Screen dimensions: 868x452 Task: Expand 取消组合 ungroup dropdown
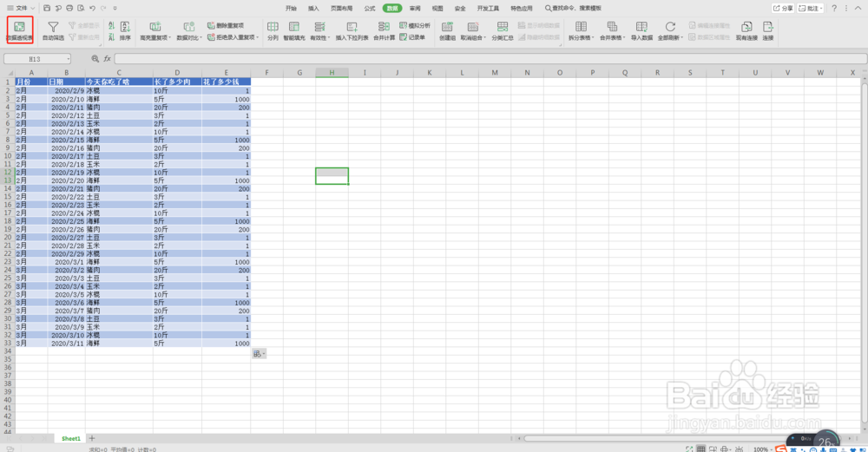(x=485, y=38)
